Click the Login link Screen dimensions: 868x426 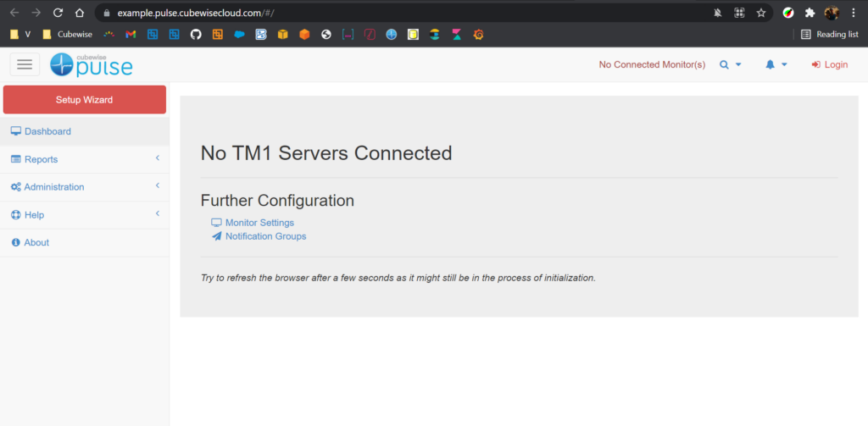click(829, 65)
